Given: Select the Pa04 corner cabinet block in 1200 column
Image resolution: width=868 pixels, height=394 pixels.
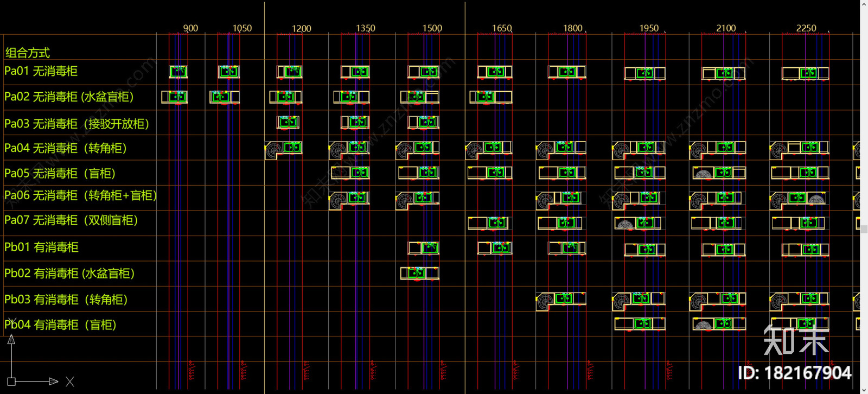Looking at the screenshot, I should (283, 150).
